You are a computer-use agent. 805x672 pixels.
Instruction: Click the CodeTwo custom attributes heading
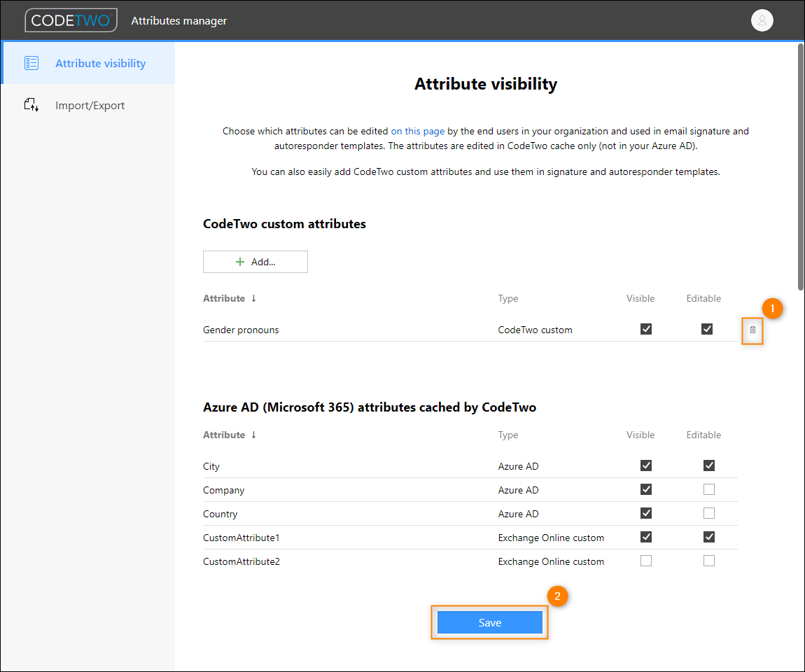(284, 224)
